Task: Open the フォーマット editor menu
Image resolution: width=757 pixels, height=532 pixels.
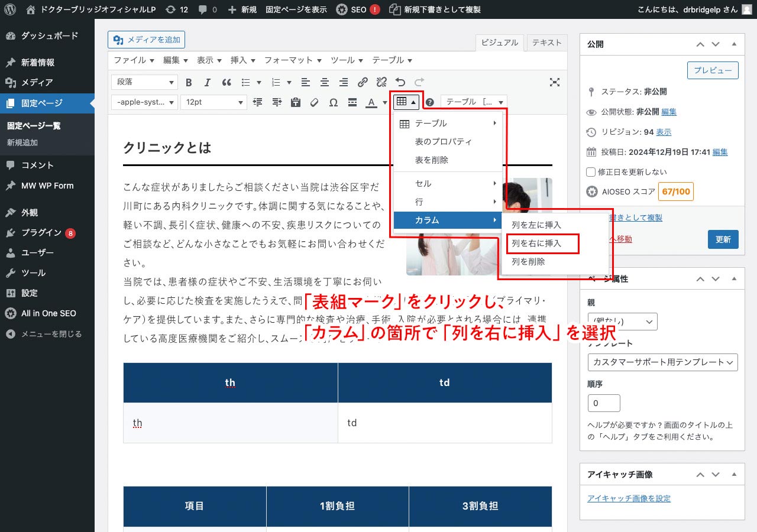Action: [x=293, y=60]
